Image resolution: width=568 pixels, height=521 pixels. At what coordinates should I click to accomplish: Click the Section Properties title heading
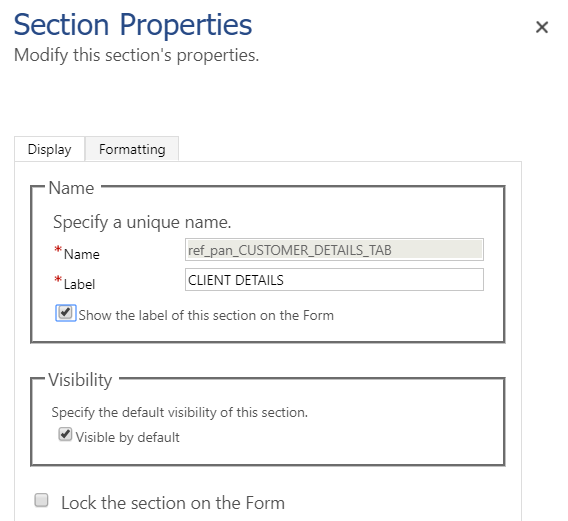point(133,25)
